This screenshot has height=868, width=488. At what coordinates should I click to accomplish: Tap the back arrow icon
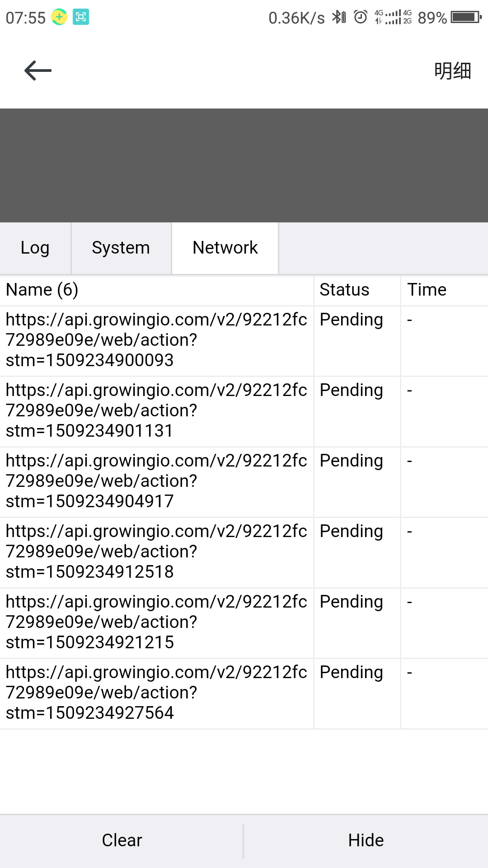point(38,71)
